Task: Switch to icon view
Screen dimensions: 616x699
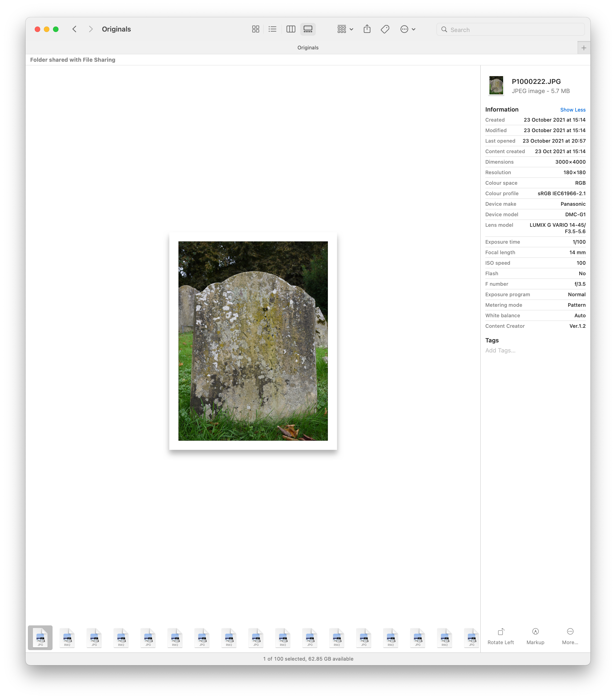Action: coord(255,29)
